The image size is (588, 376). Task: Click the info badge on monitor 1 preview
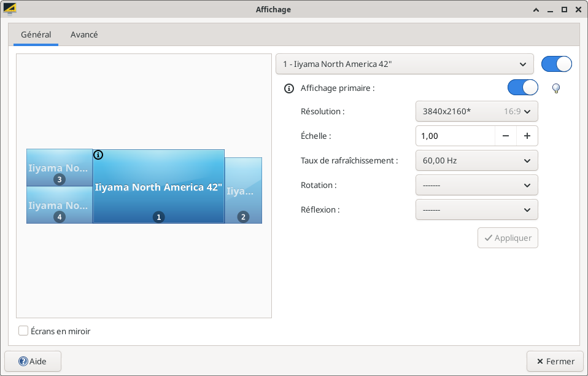98,155
